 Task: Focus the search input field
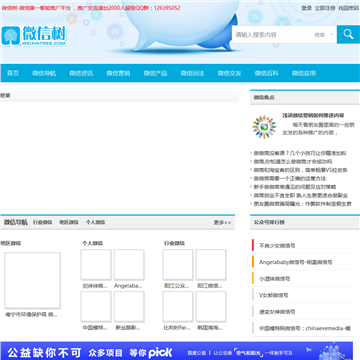click(x=272, y=35)
